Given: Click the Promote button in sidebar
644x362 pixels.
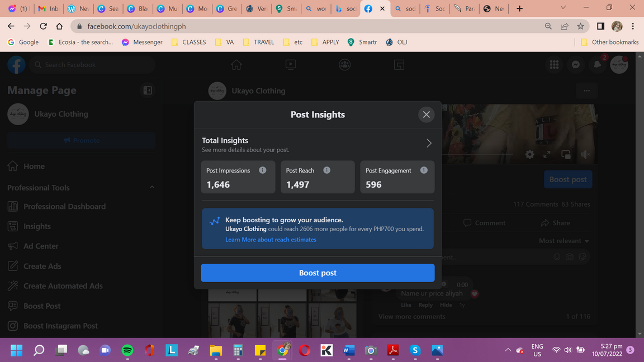Looking at the screenshot, I should [81, 140].
